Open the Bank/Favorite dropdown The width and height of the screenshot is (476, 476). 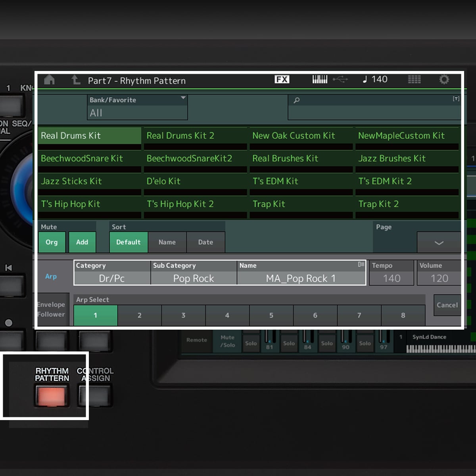click(x=137, y=107)
